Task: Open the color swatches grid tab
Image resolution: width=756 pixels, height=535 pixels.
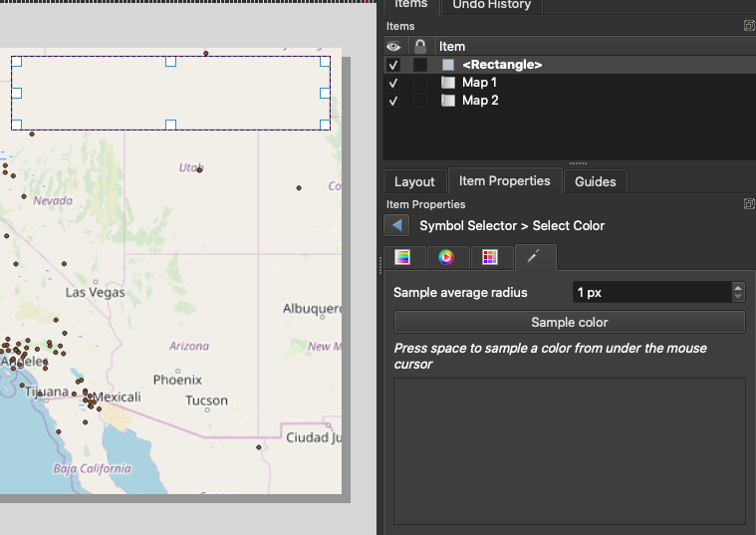Action: click(x=489, y=257)
